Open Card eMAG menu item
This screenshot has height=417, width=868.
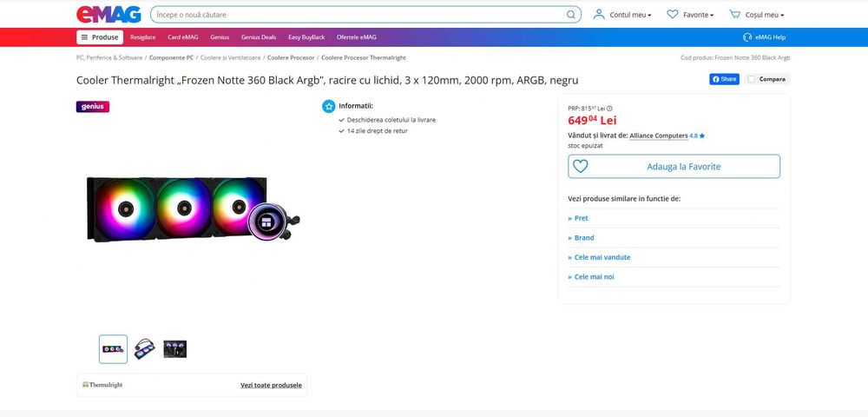click(182, 37)
